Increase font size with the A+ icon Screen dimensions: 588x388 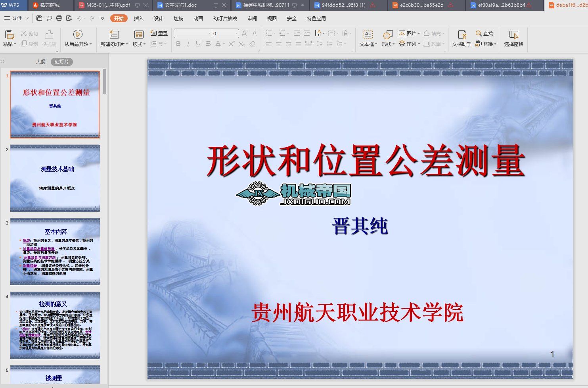pyautogui.click(x=245, y=34)
